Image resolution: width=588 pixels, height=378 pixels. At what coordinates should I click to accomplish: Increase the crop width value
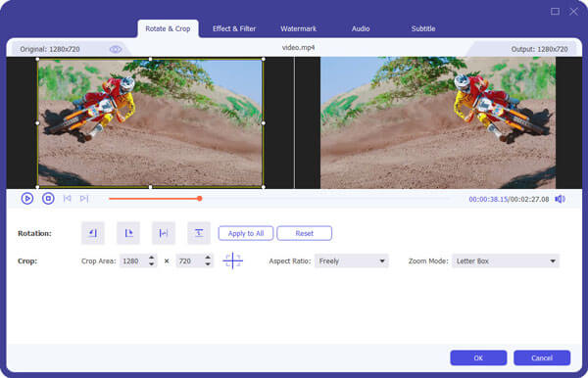pyautogui.click(x=152, y=258)
